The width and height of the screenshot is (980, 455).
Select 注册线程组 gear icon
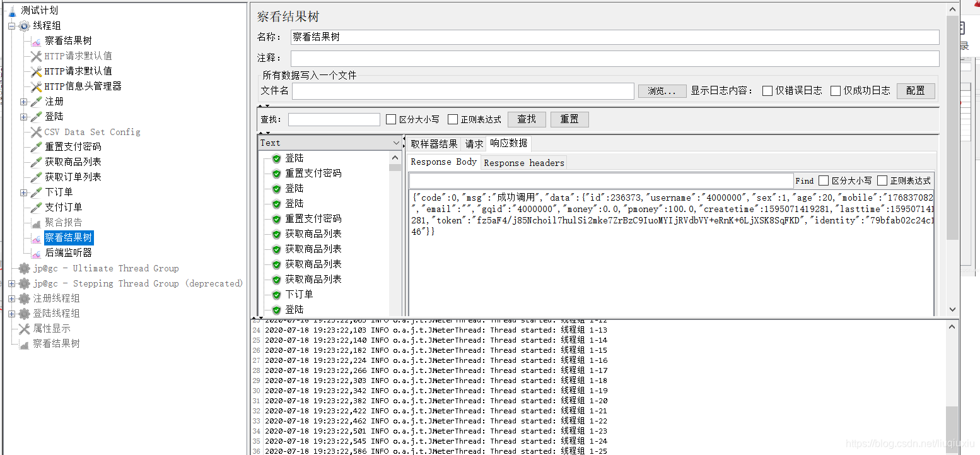pos(24,298)
